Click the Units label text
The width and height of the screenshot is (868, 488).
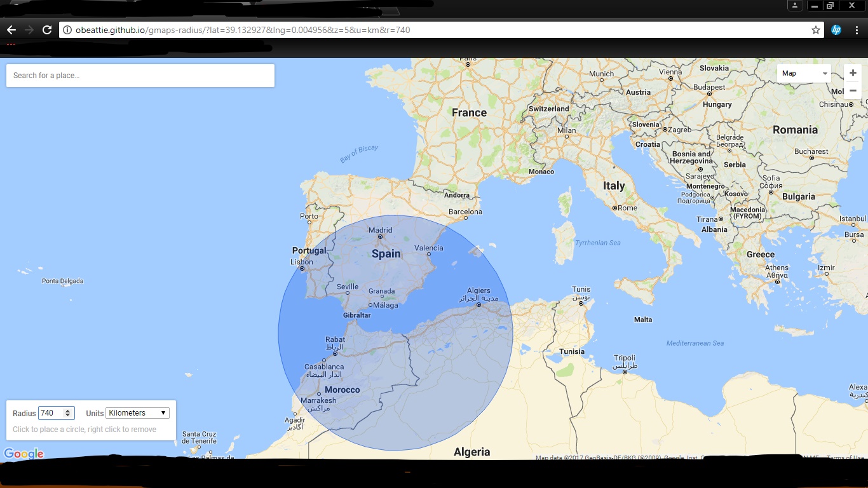tap(95, 413)
